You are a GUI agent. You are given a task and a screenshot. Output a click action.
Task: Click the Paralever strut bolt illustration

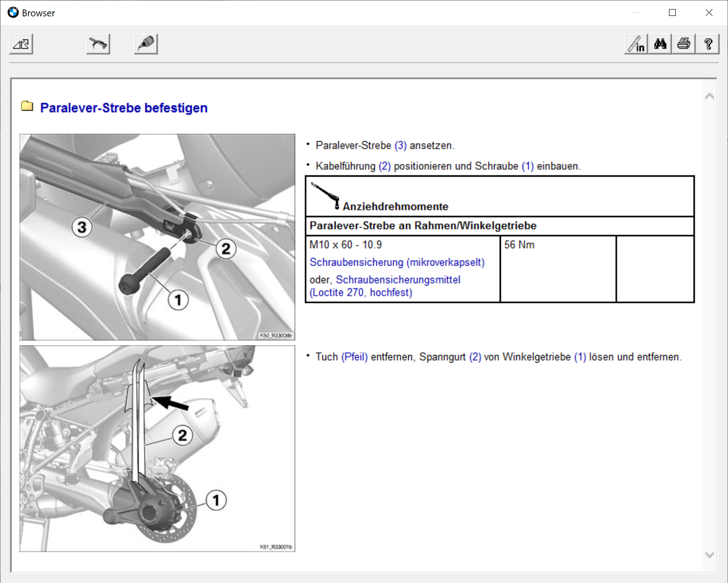click(157, 237)
